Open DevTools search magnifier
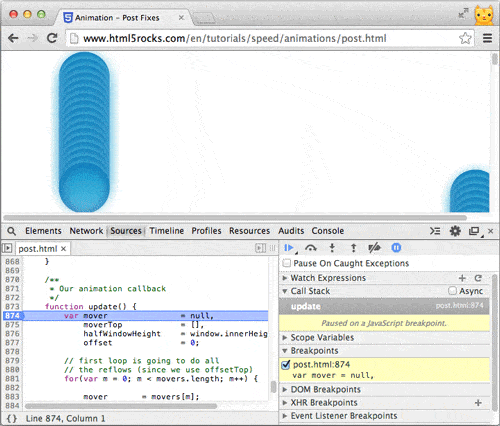Screen dimensions: 500x426 click(x=11, y=231)
